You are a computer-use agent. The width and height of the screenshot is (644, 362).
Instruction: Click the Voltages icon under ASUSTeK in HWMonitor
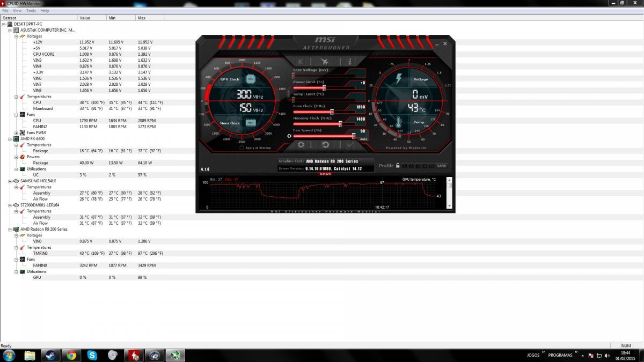click(23, 36)
